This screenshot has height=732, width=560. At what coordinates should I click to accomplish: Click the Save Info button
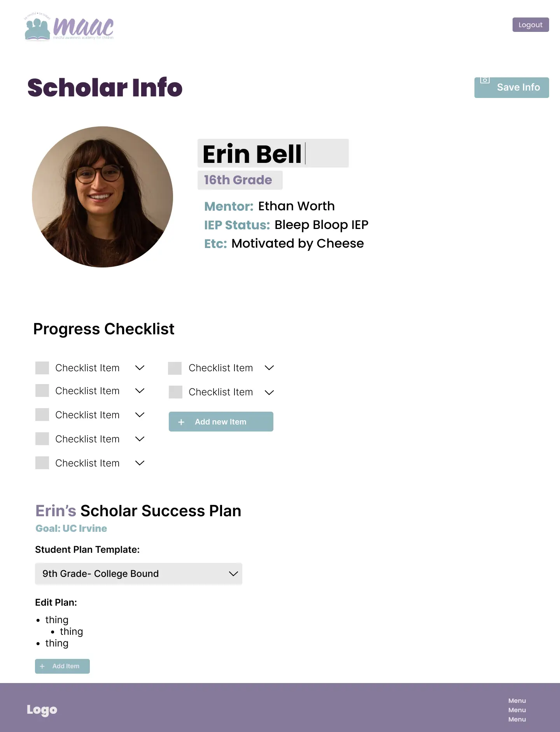pyautogui.click(x=512, y=87)
